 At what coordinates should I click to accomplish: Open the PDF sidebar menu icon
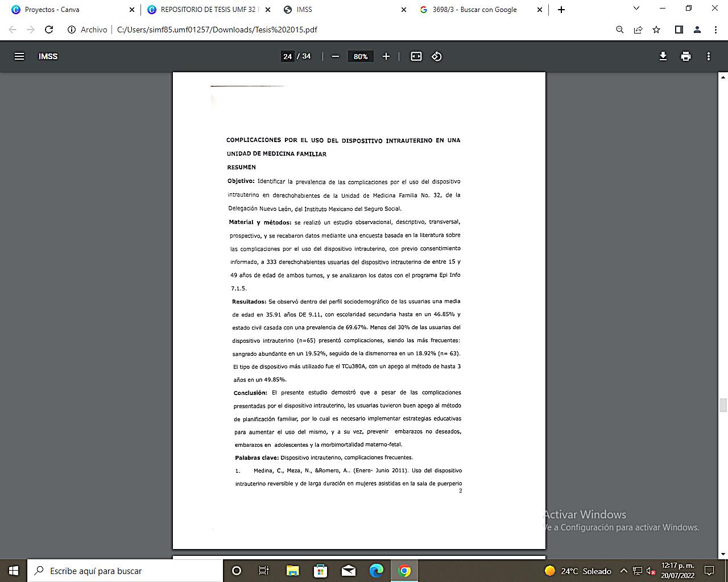[x=19, y=56]
